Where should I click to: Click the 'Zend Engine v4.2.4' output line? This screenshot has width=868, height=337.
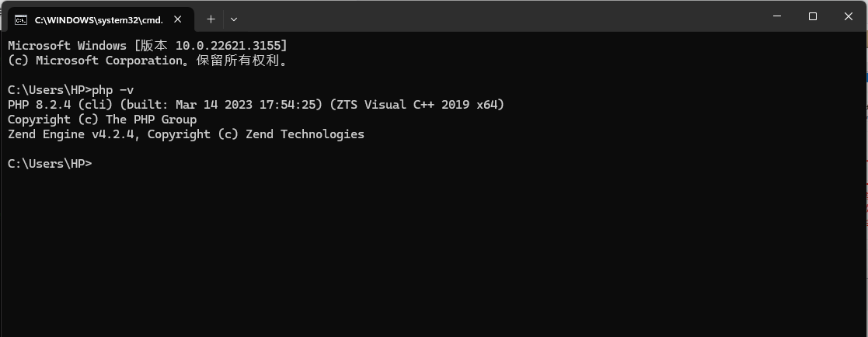point(186,134)
